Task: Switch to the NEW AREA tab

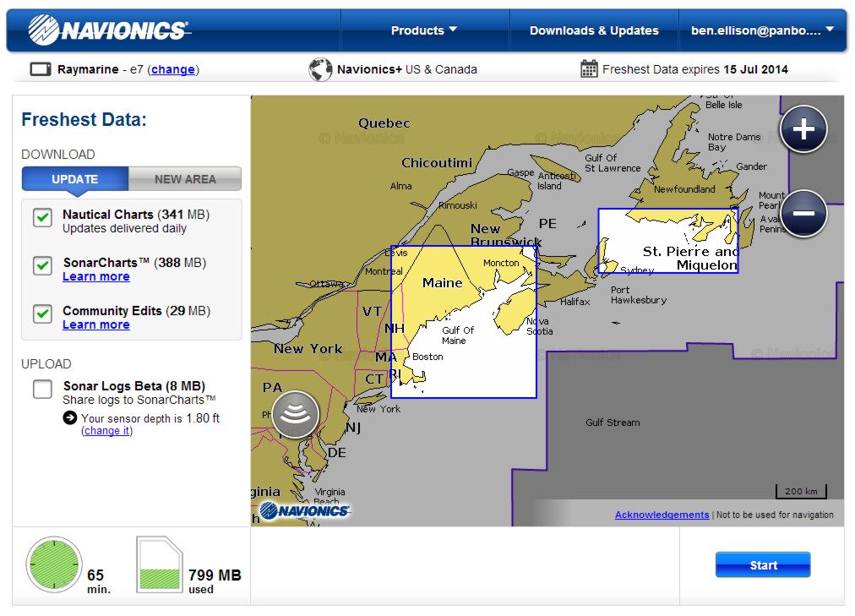Action: (185, 179)
